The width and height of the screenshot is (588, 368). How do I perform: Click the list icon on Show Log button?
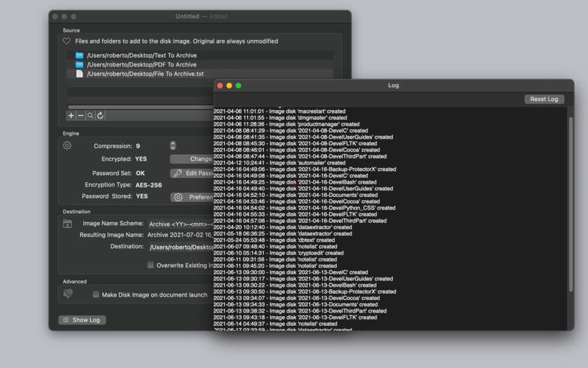66,320
